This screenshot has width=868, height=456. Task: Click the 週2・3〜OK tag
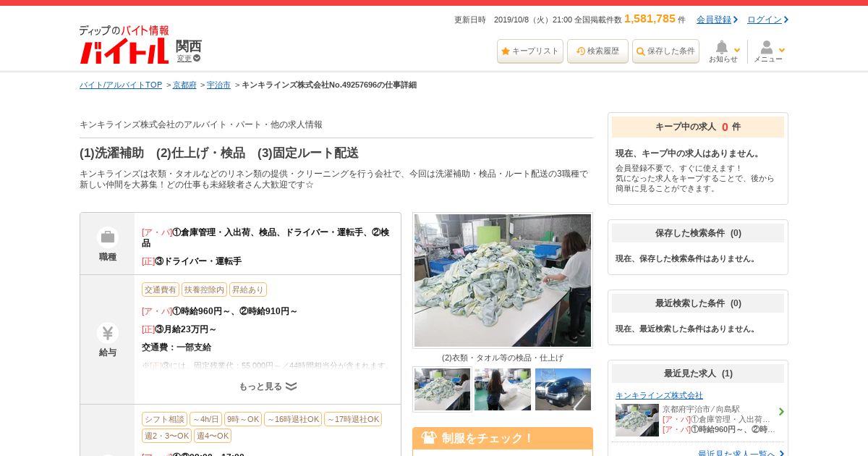click(x=166, y=436)
